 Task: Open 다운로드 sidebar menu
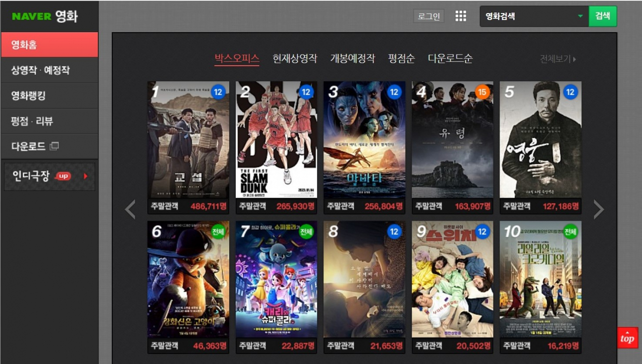50,147
